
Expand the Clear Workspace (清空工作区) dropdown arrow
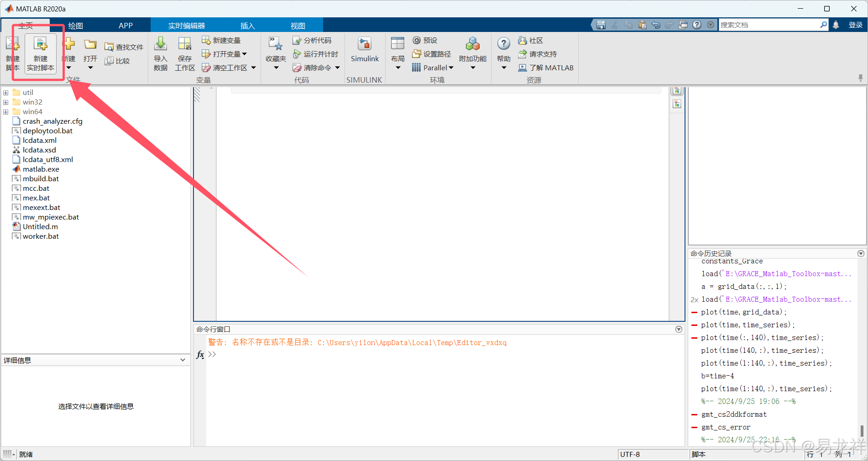pos(254,68)
